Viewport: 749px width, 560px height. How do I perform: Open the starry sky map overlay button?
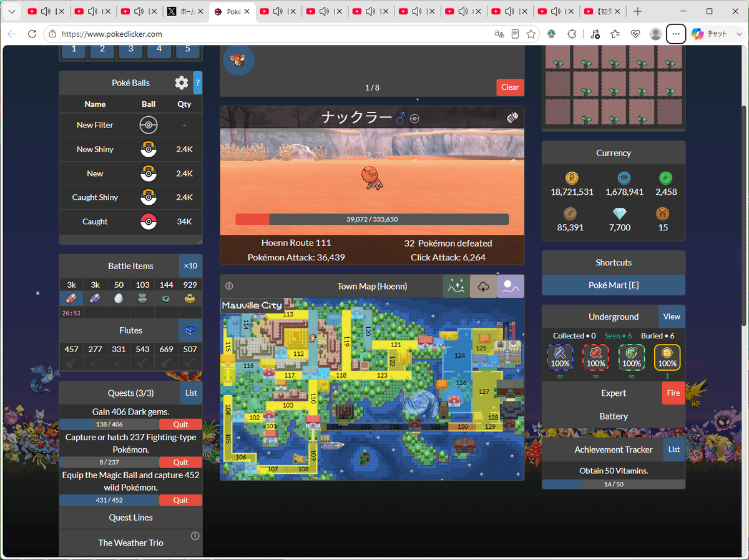pyautogui.click(x=456, y=286)
